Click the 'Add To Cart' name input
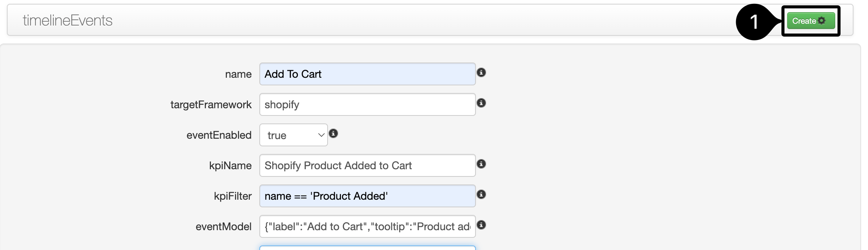The image size is (868, 250). (367, 74)
